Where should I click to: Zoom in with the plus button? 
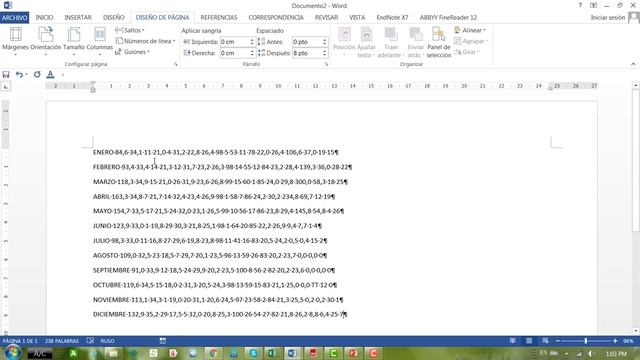coord(615,341)
